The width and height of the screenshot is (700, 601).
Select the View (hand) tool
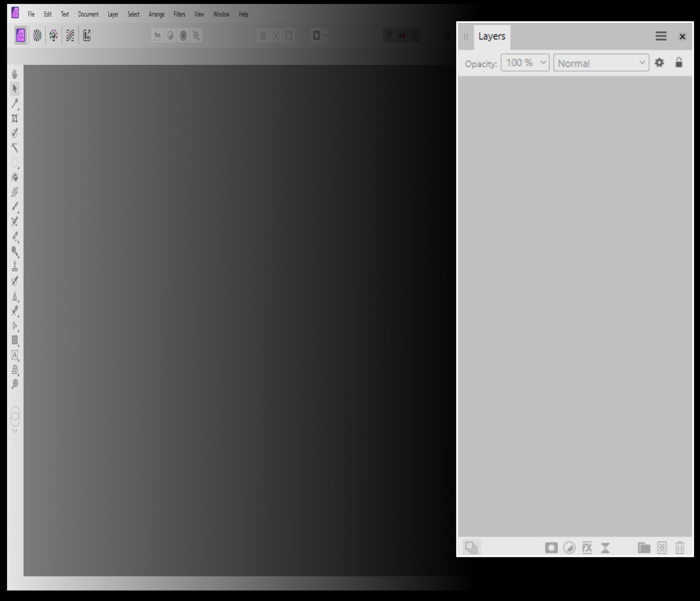[15, 74]
